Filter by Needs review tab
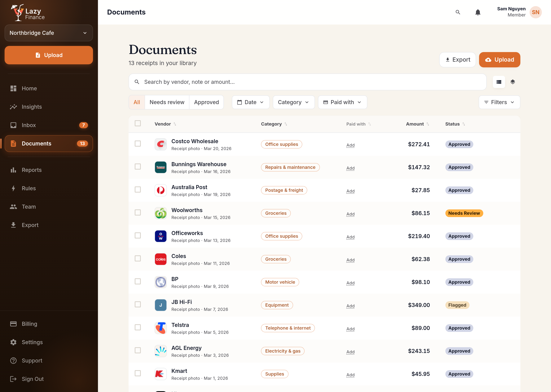Image resolution: width=551 pixels, height=392 pixels. coord(167,102)
